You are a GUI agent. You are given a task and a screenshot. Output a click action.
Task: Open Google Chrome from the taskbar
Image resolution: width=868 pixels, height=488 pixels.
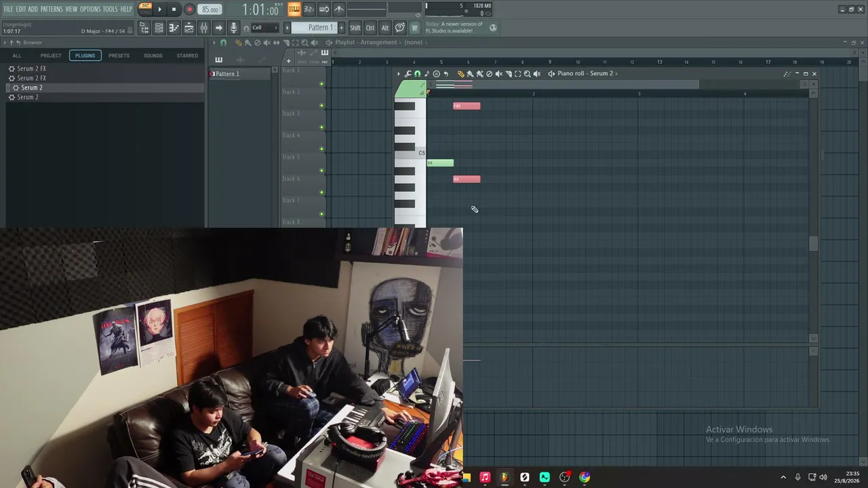[x=585, y=477]
